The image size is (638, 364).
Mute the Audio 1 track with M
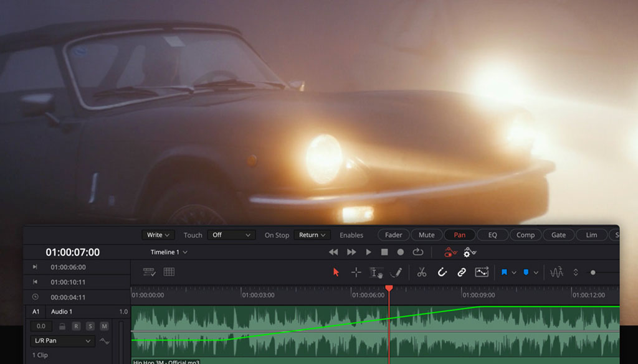coord(104,326)
